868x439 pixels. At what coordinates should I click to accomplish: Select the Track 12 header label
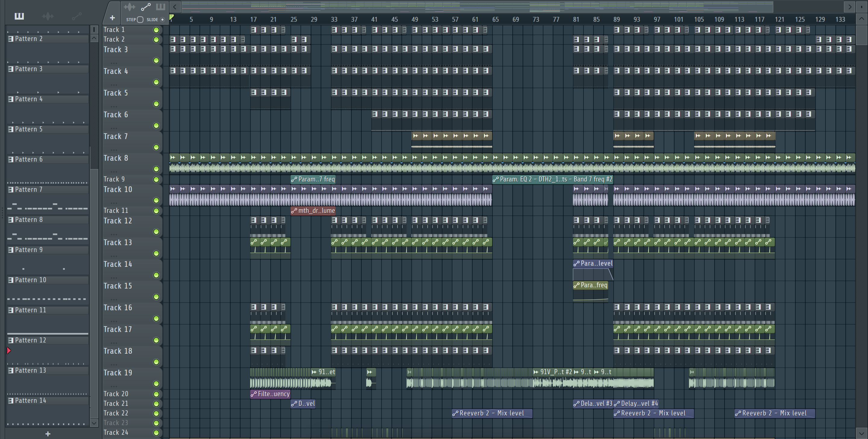pos(118,221)
